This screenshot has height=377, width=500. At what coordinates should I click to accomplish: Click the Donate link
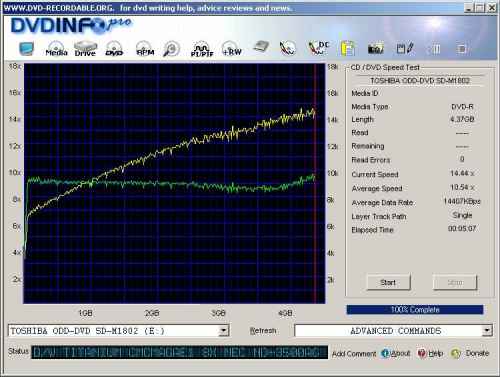tap(470, 353)
